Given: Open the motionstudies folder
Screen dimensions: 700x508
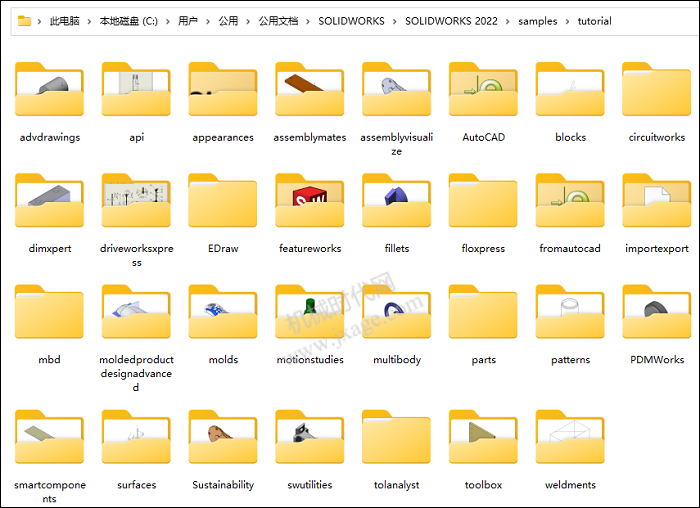Looking at the screenshot, I should tap(310, 312).
